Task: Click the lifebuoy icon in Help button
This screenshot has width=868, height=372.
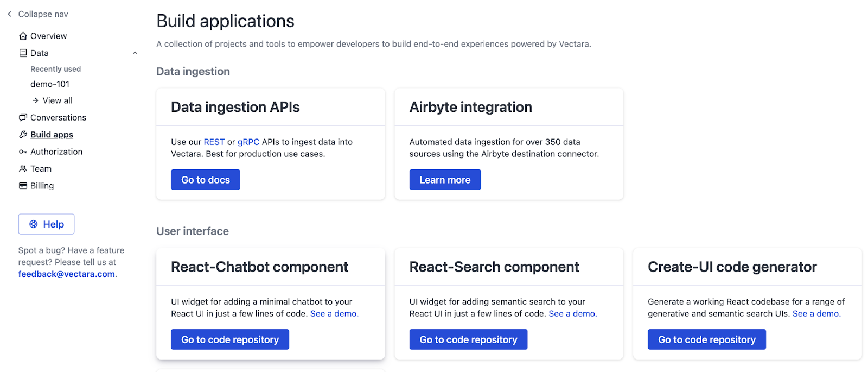Action: click(34, 224)
